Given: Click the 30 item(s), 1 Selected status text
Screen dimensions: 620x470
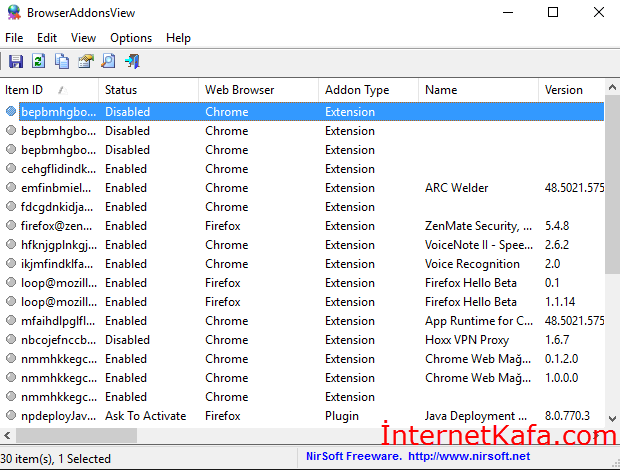Looking at the screenshot, I should [55, 459].
